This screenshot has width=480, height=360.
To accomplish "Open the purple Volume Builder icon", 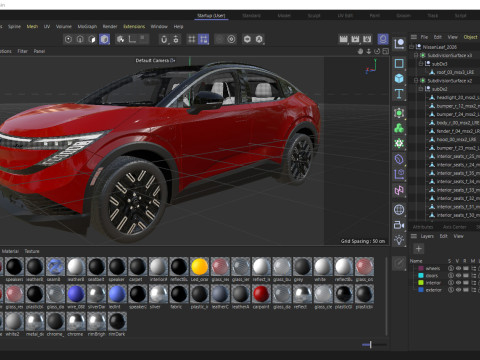I will coord(399,159).
